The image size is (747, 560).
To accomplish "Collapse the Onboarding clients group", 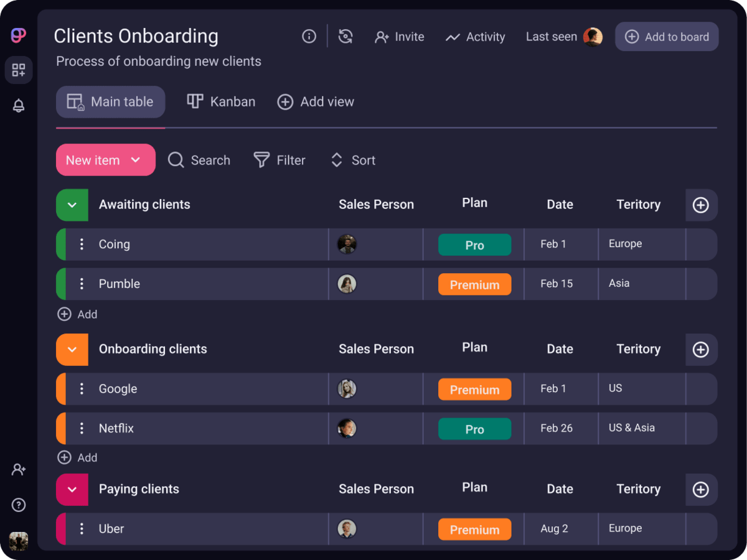I will click(72, 350).
